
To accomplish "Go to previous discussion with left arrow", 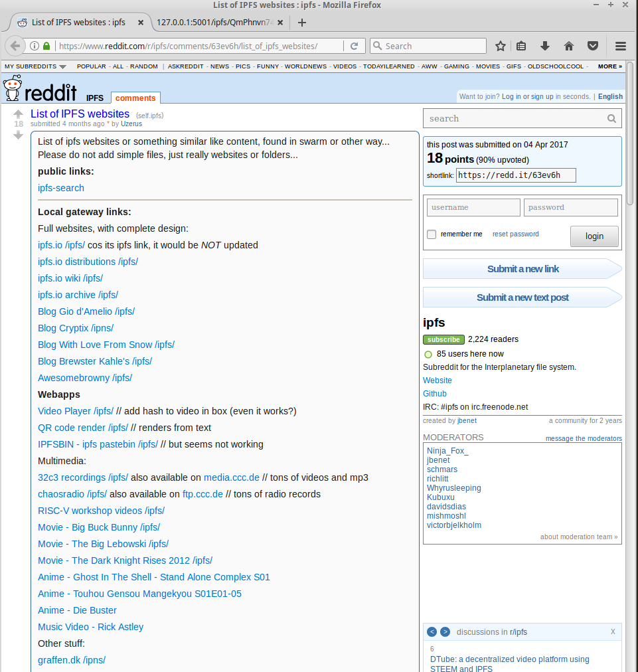I will pos(432,631).
